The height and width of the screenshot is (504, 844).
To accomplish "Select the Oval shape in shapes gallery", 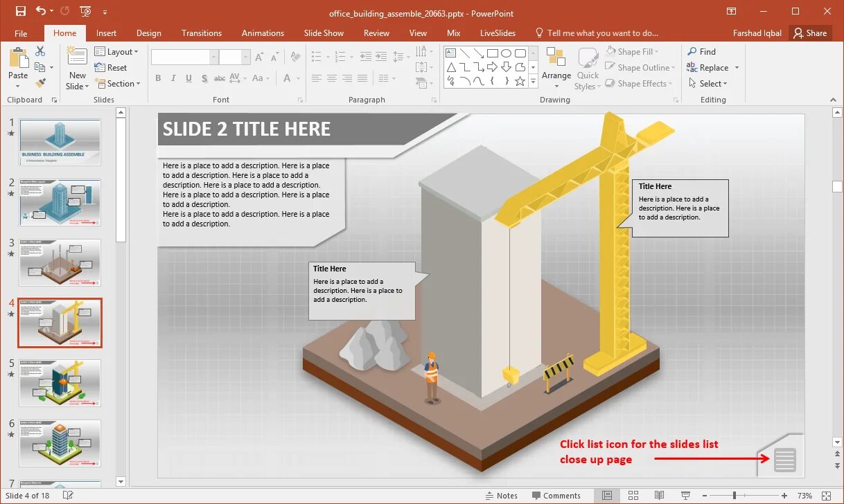I will 506,53.
